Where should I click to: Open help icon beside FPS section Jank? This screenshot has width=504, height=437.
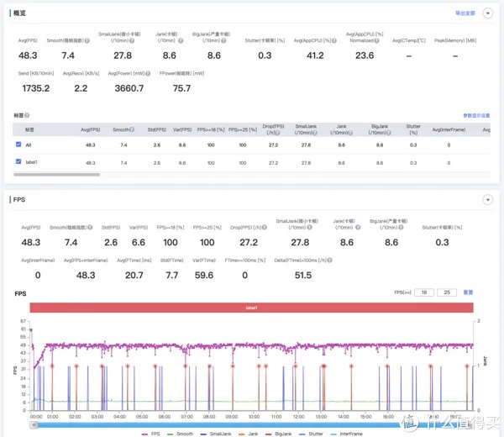(358, 228)
